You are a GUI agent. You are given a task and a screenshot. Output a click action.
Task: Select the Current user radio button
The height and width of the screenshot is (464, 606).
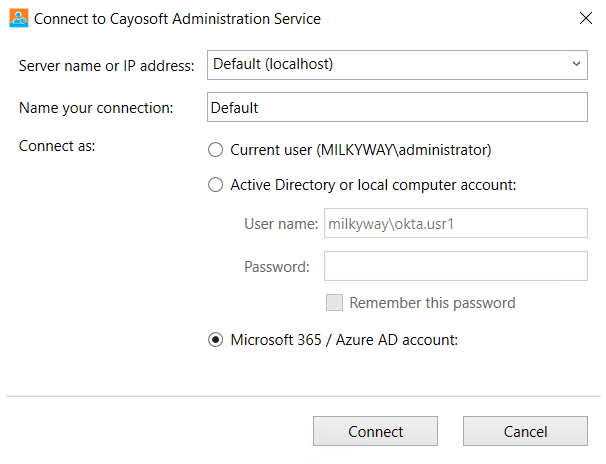[215, 150]
